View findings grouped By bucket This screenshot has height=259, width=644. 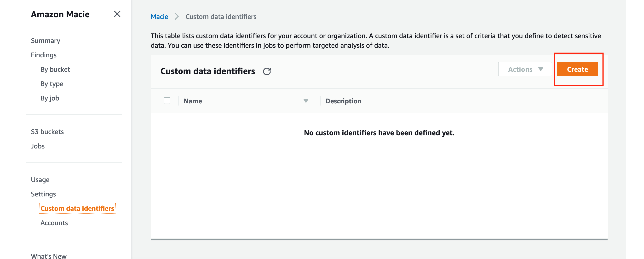[55, 69]
